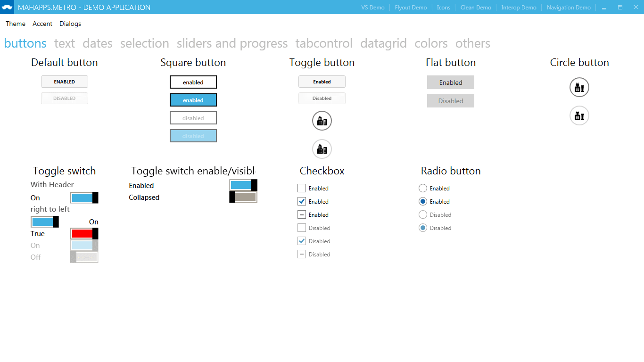Uncheck the ticked Enabled checkbox
The width and height of the screenshot is (644, 362).
point(301,201)
